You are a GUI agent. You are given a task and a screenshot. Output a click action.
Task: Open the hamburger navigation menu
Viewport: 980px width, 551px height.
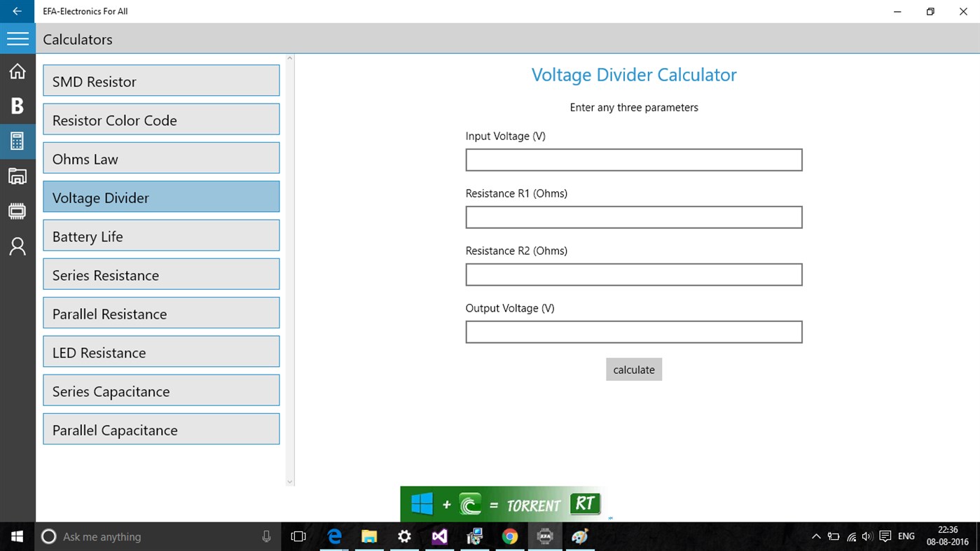(x=18, y=39)
